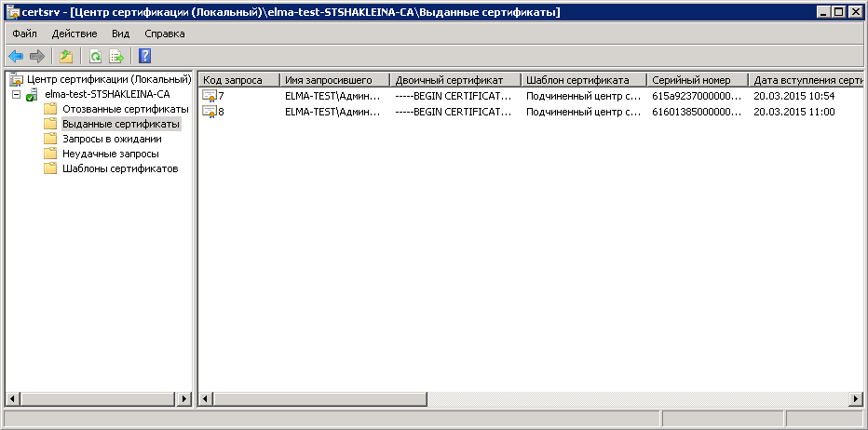Collapse the elma-test-STSHAKLEINA-CA tree node

(16, 94)
